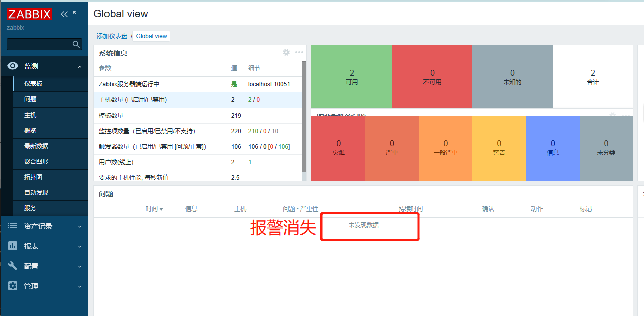Viewport: 644px width, 316px height.
Task: Click the eye icon beside 监测
Action: 13,66
